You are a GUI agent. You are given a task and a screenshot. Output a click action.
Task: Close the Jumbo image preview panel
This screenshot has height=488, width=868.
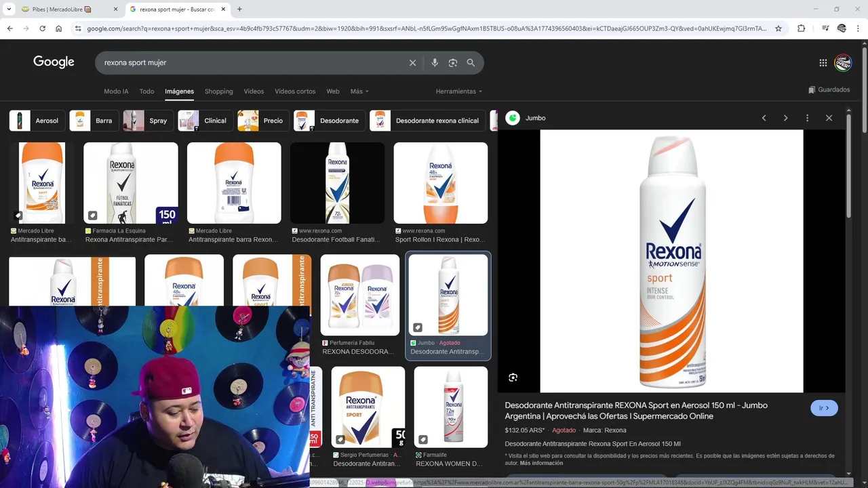pos(829,118)
